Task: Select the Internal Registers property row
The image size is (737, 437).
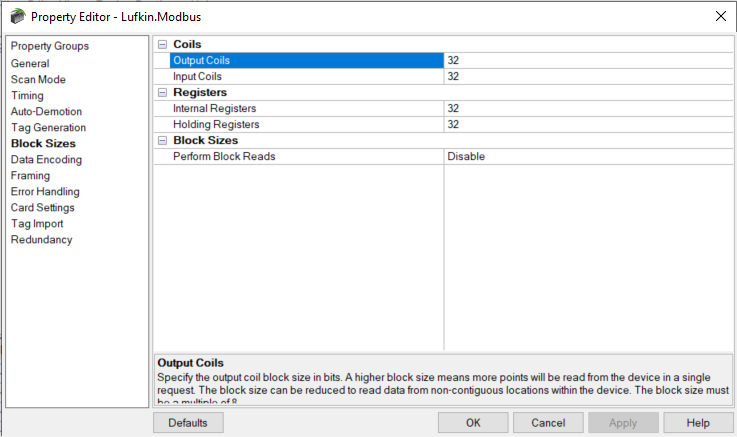Action: coord(306,109)
